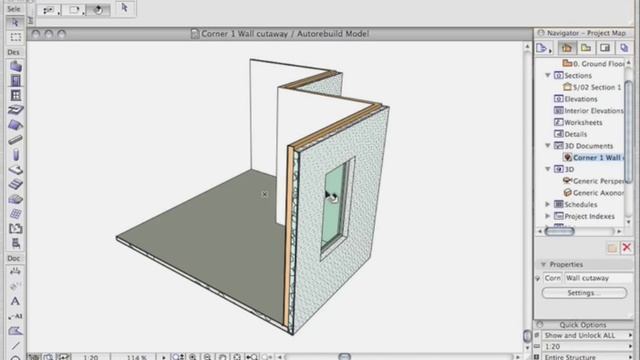Toggle the quick selection button in info bar

98,10
